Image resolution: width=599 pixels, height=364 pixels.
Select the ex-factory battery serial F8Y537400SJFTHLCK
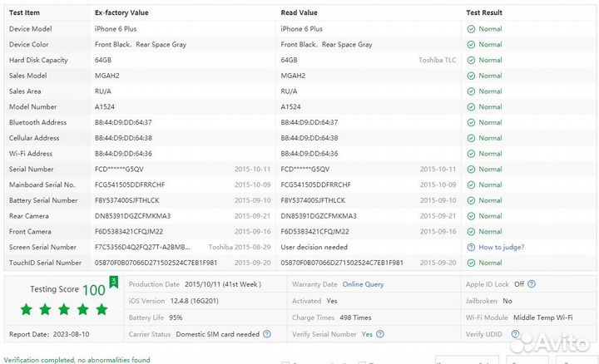pyautogui.click(x=126, y=200)
